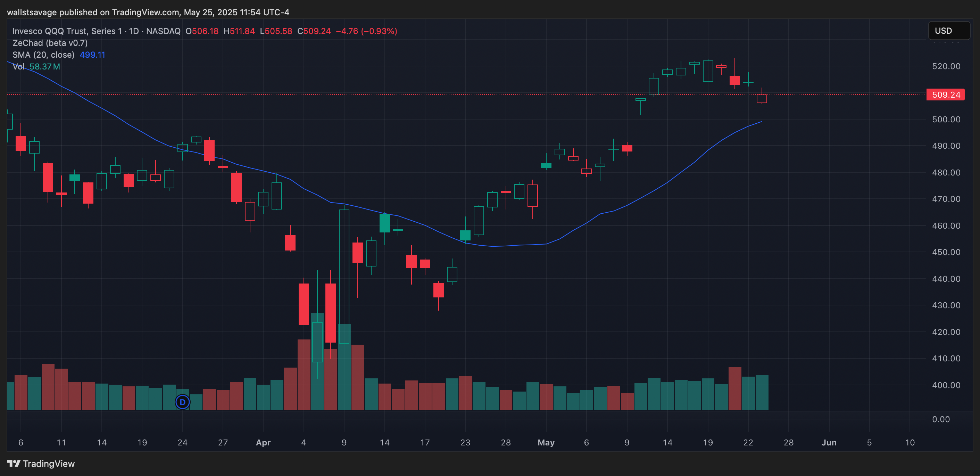Select the ZeChad (beta v0.7) indicator label
This screenshot has width=980, height=476.
click(50, 43)
